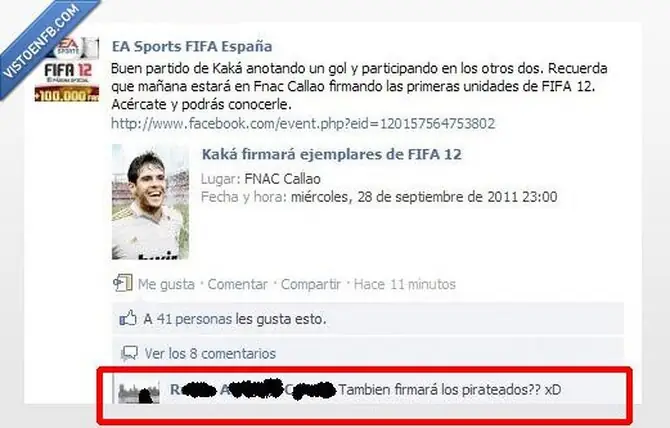
Task: Click the Tambien firmará los pirateados comment text
Action: click(x=450, y=390)
